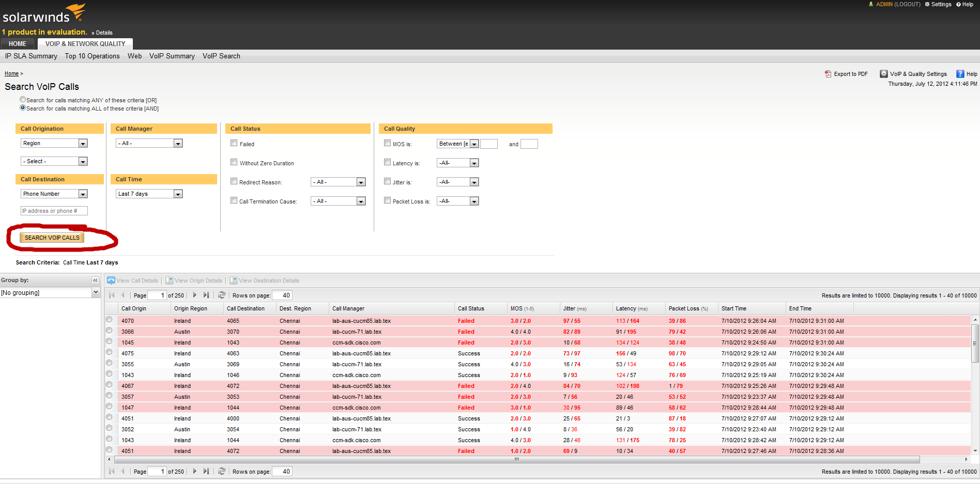Viewport: 980px width, 484px height.
Task: Open the Jitter -All- dropdown
Action: coord(458,182)
